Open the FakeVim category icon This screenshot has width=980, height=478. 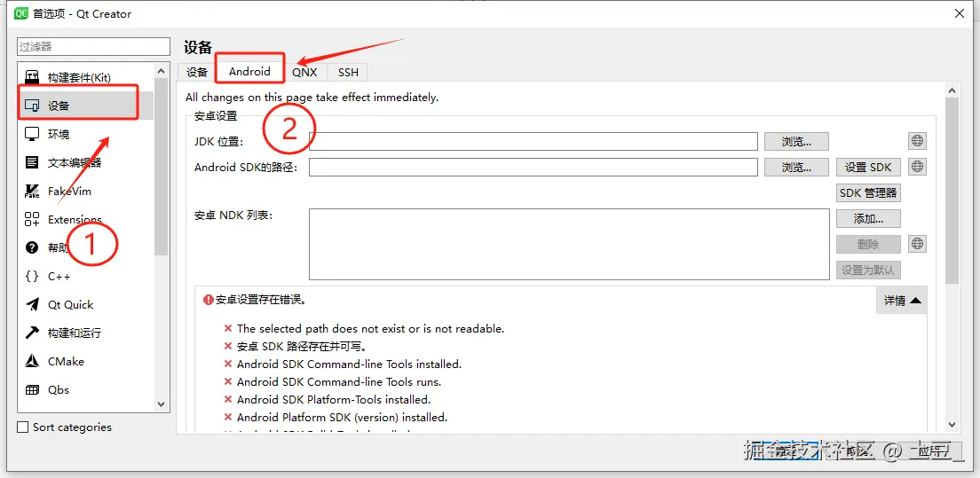[32, 191]
